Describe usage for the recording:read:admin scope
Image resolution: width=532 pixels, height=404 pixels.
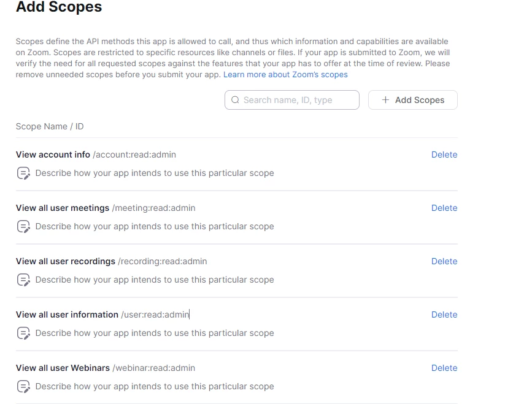(154, 280)
